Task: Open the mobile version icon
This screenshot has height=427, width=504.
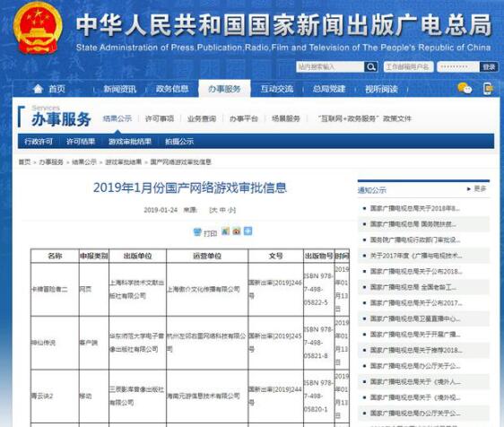Action: (x=488, y=89)
